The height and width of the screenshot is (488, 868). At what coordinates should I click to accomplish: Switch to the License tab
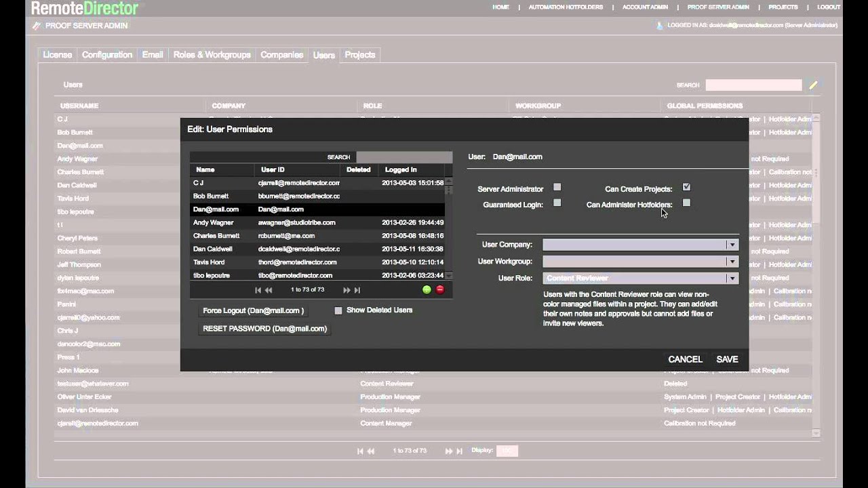tap(58, 55)
